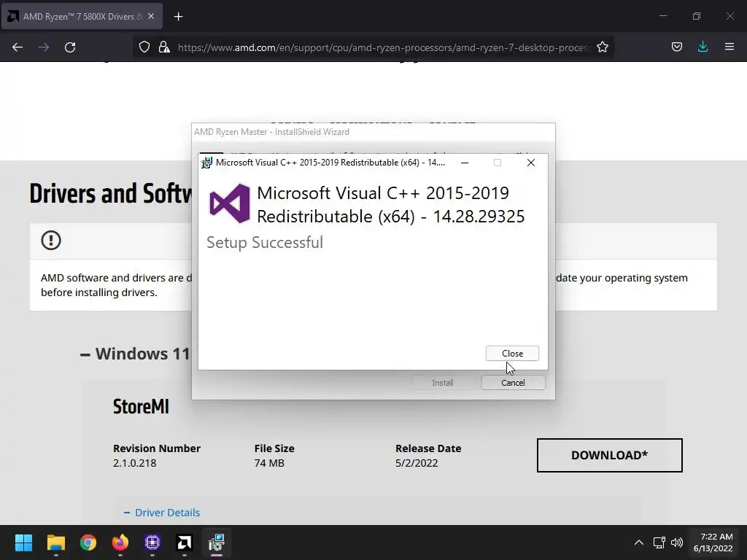Screen dimensions: 747x560
Task: Show Firefox downloads panel
Action: 703,47
